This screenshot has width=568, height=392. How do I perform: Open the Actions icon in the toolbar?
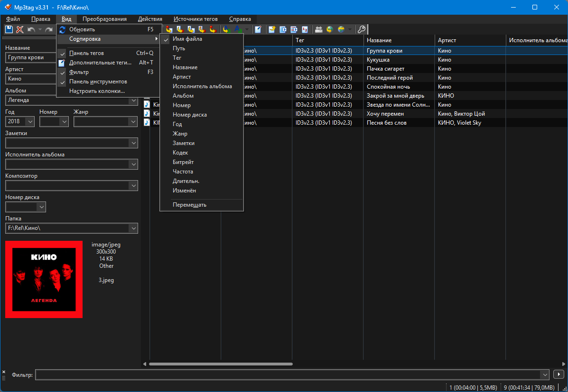(227, 30)
